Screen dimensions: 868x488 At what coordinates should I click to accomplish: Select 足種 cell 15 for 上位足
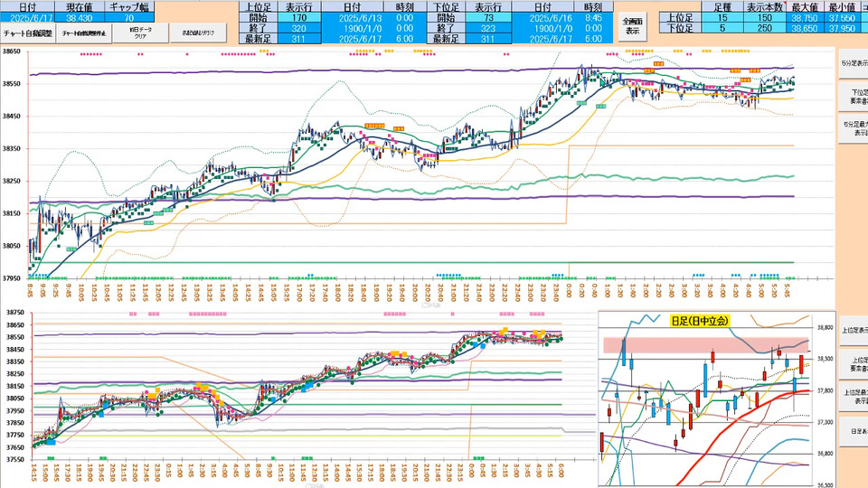[x=722, y=18]
